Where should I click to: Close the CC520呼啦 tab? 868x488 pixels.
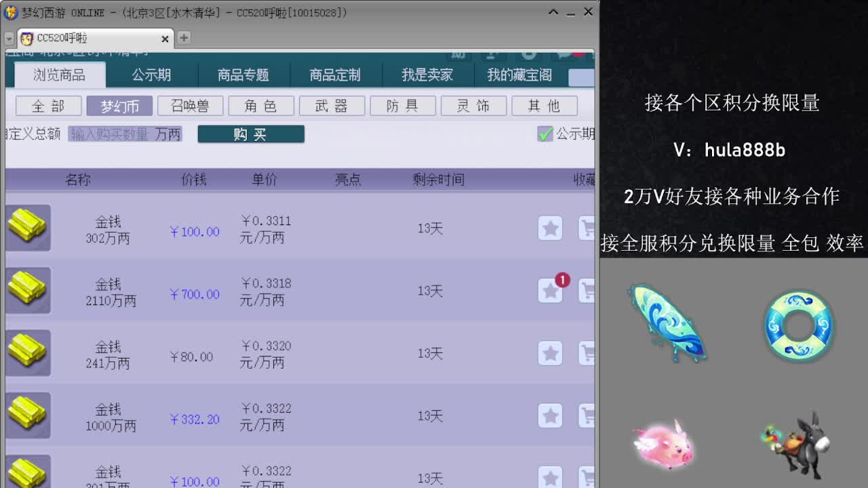click(x=165, y=39)
